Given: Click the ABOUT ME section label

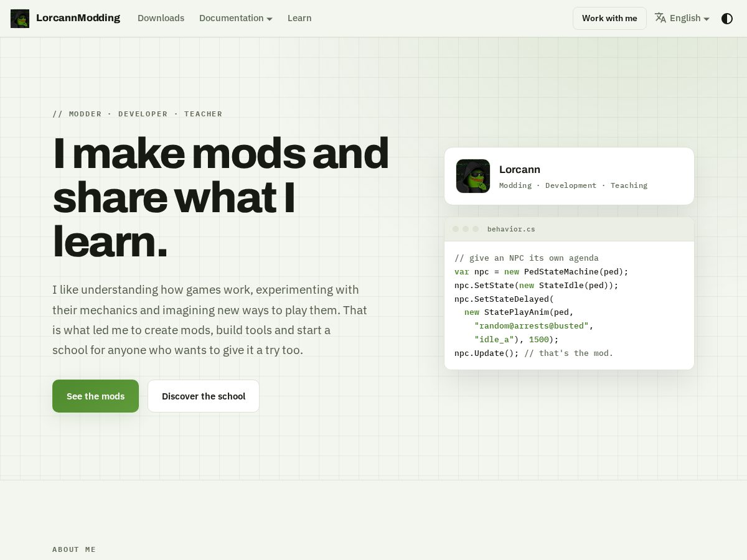Looking at the screenshot, I should pyautogui.click(x=74, y=549).
